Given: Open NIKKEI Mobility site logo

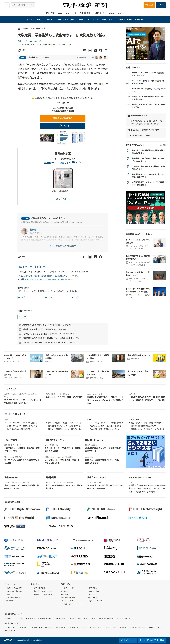Looking at the screenshot, I should point(58,509).
